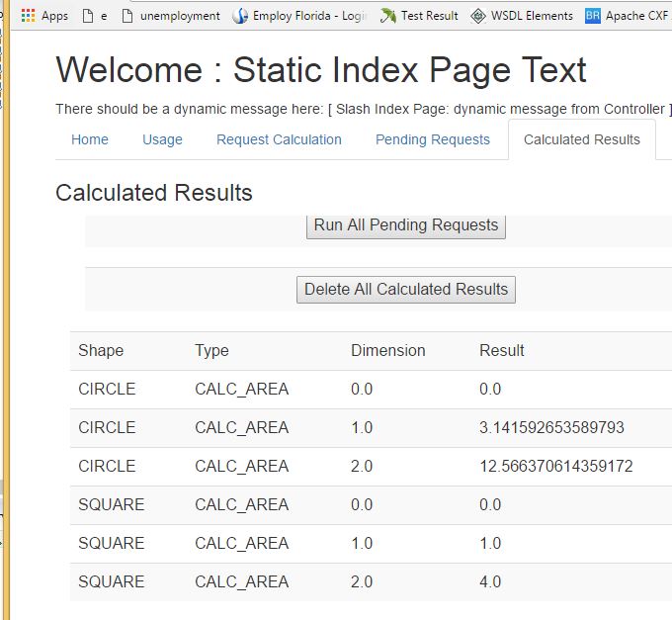Select the Calculated Results tab

(x=582, y=139)
